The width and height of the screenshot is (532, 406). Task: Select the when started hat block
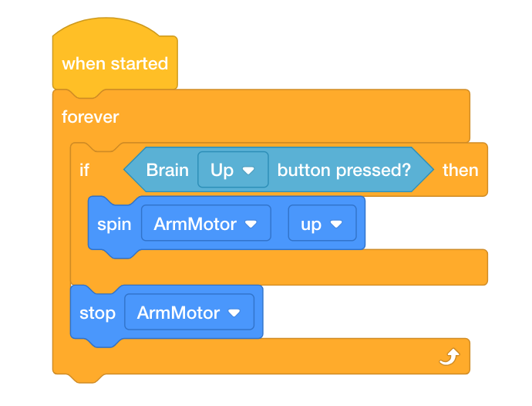(x=114, y=63)
